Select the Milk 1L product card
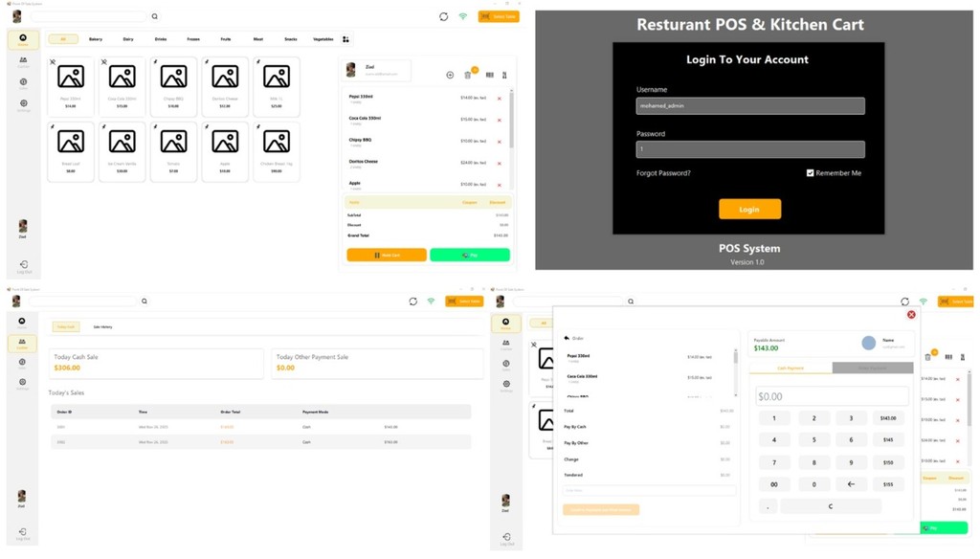Image resolution: width=980 pixels, height=559 pixels. point(277,87)
